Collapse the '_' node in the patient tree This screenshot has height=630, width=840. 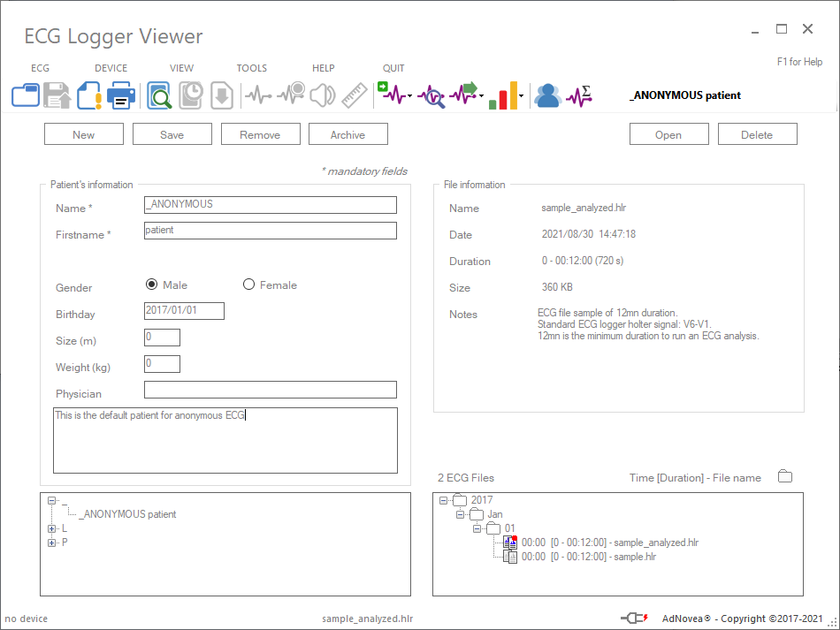point(52,500)
